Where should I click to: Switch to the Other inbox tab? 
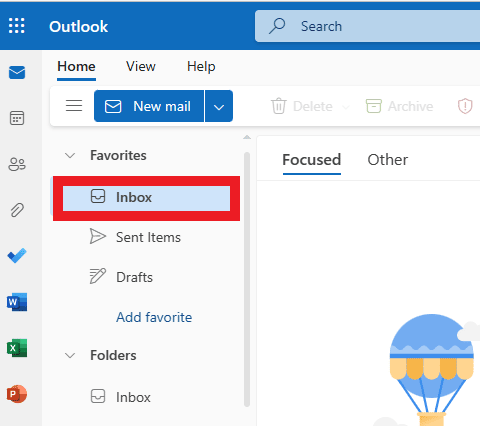[x=387, y=160]
